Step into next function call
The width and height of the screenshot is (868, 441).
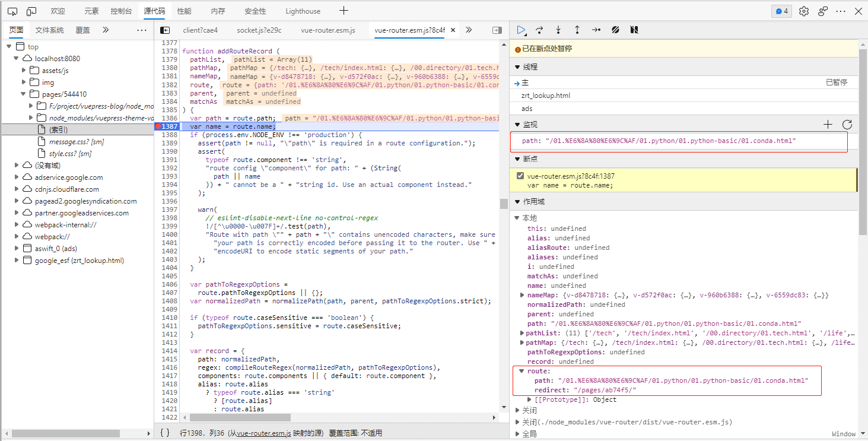558,30
